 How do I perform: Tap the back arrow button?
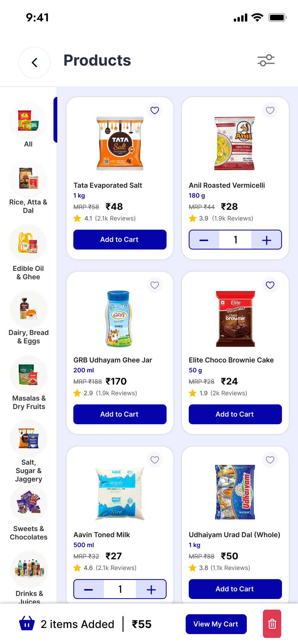coord(34,63)
